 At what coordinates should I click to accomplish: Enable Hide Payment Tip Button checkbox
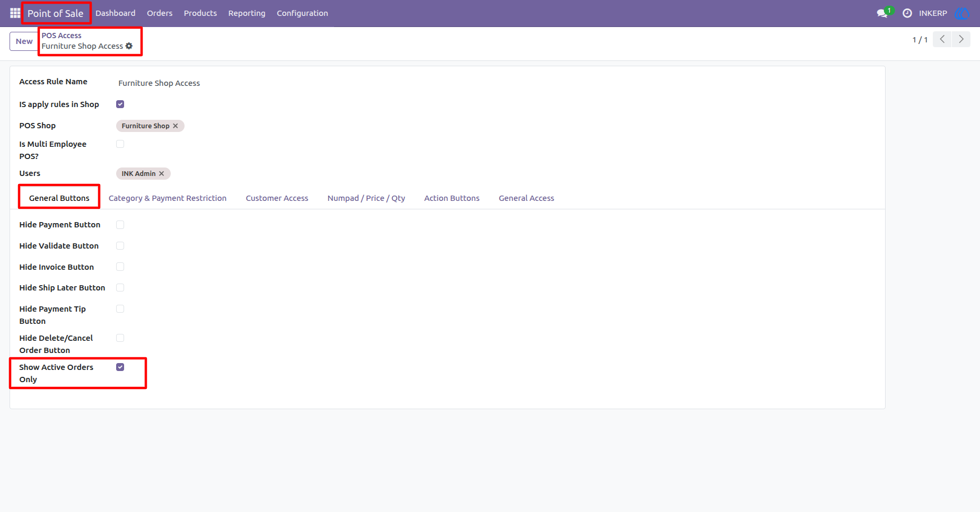pyautogui.click(x=120, y=309)
